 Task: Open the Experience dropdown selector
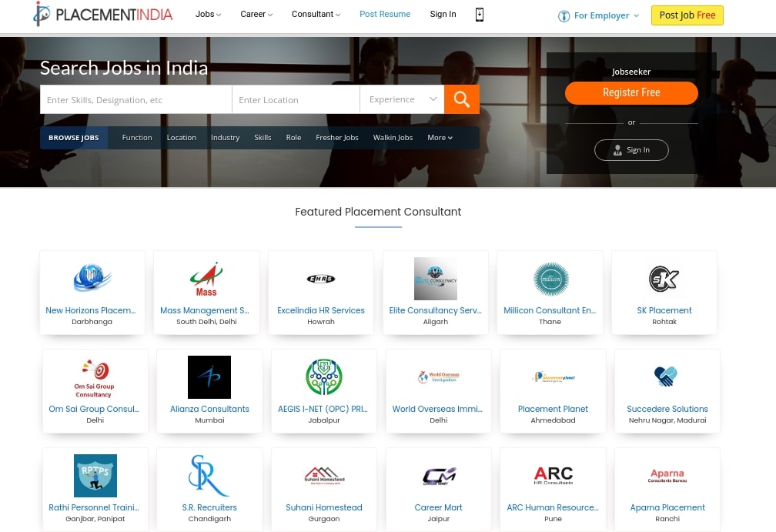(x=402, y=99)
